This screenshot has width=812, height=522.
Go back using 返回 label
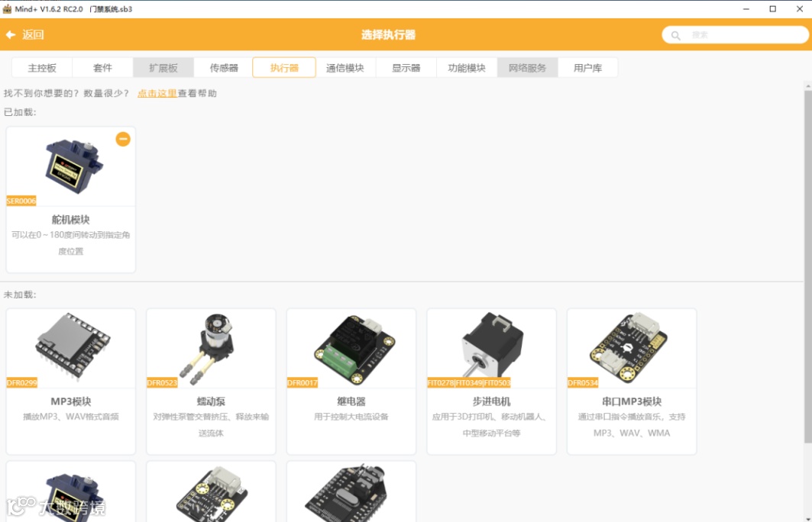pos(33,34)
